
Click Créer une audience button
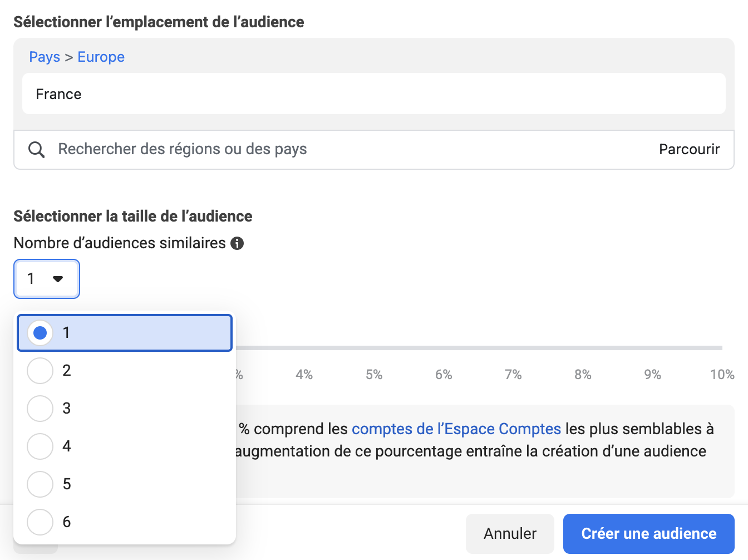[x=648, y=534]
